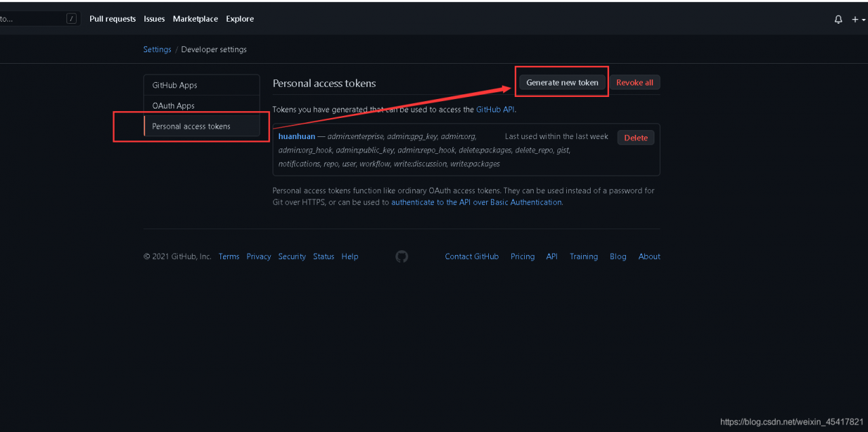
Task: Open the Help footer link
Action: (350, 256)
